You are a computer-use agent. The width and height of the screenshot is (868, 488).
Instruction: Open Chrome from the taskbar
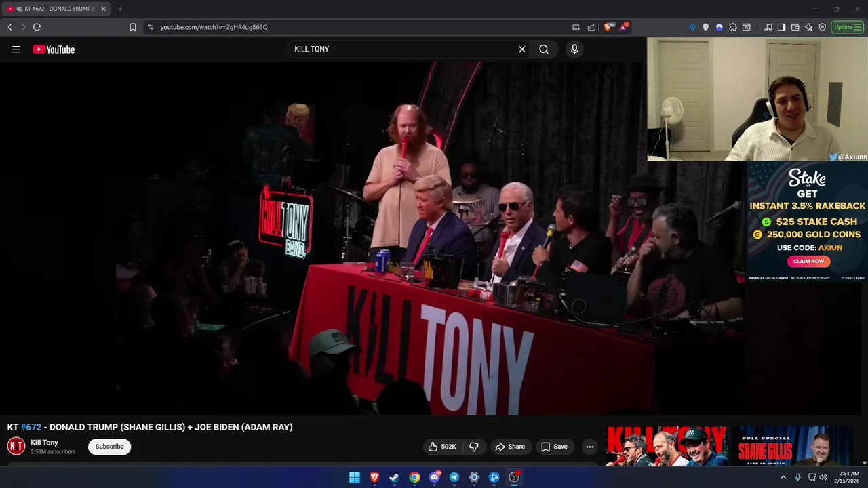coord(414,477)
